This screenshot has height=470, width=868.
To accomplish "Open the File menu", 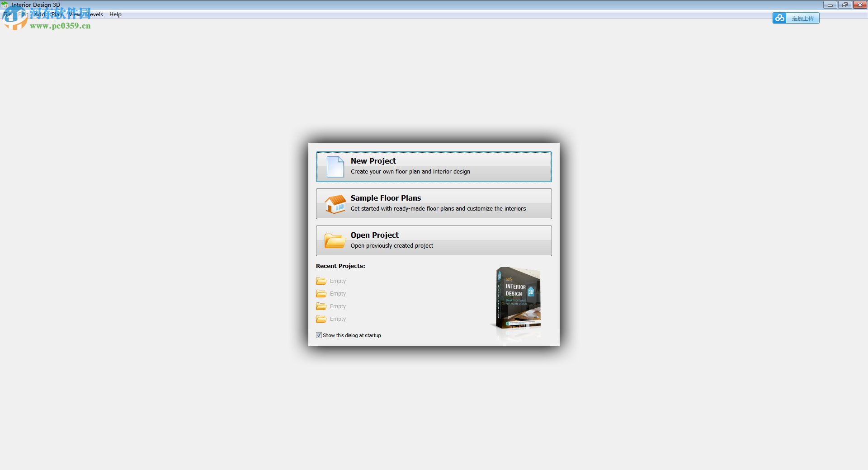I will (7, 14).
